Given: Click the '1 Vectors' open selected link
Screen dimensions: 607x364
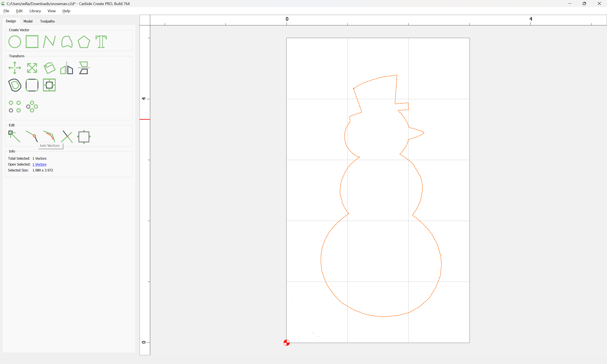Looking at the screenshot, I should [39, 164].
